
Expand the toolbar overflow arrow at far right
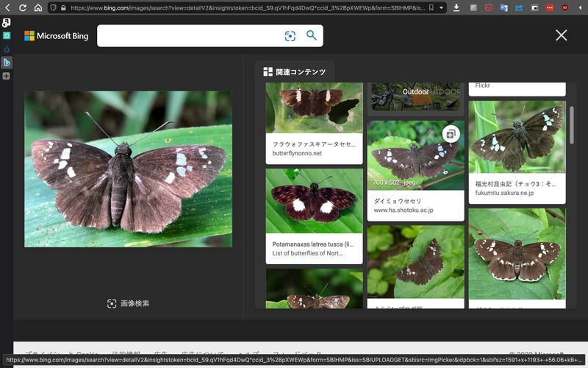580,7
